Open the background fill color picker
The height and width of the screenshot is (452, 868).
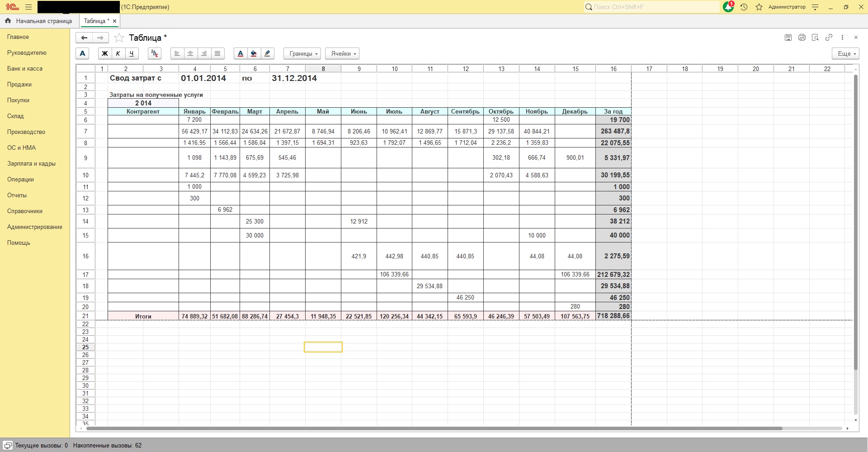click(x=254, y=53)
